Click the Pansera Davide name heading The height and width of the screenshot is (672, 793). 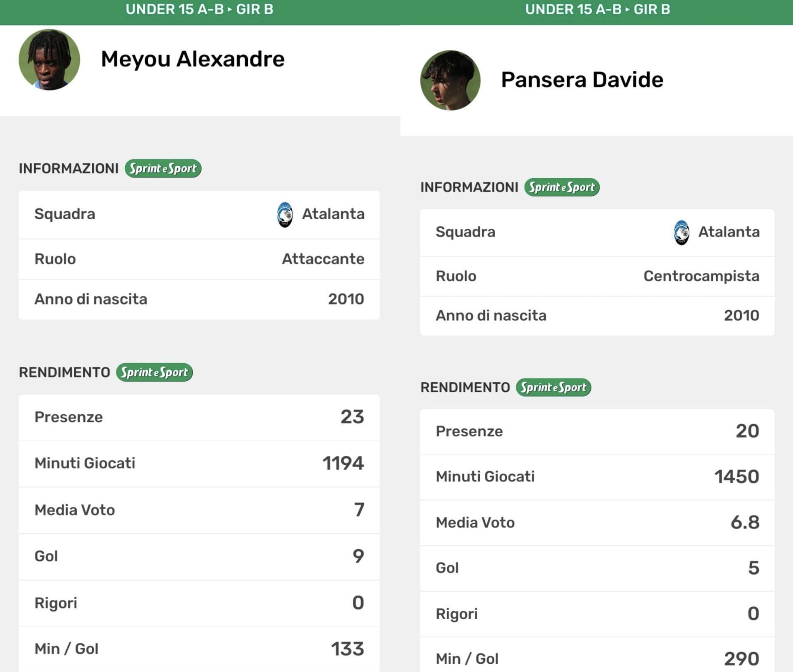[582, 80]
